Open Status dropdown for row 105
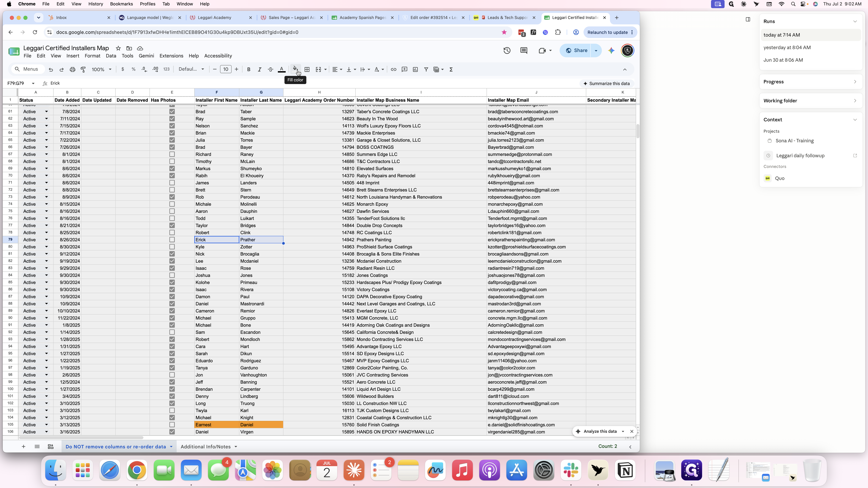This screenshot has height=488, width=868. tap(46, 425)
